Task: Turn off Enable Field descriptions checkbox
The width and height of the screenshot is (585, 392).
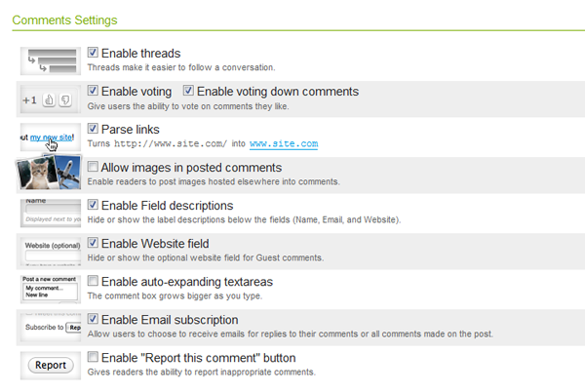Action: click(x=93, y=206)
